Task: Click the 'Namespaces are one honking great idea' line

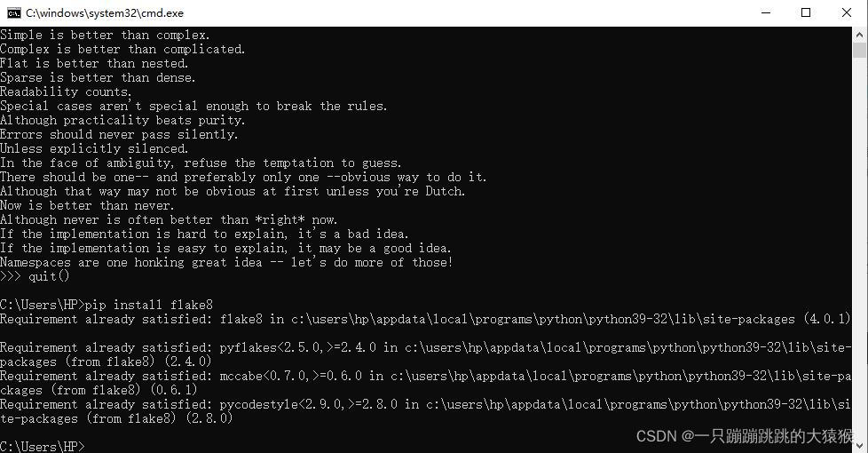Action: pos(226,262)
